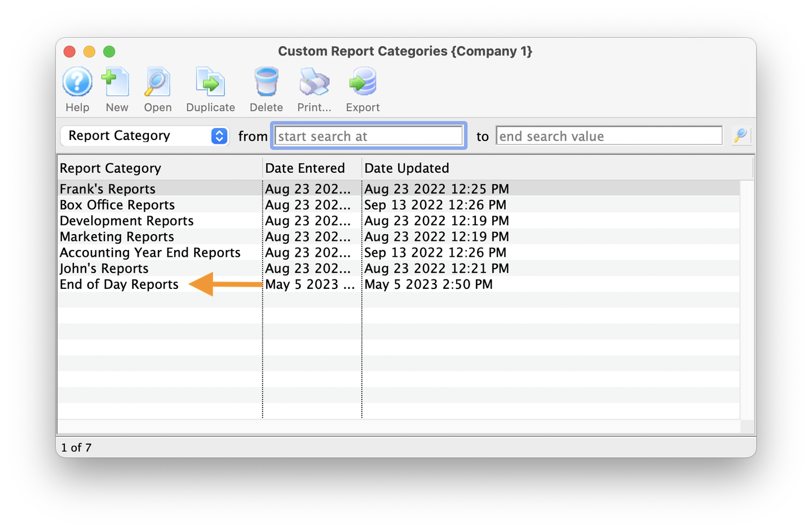812x531 pixels.
Task: Sort by the Date Updated column header
Action: 557,168
